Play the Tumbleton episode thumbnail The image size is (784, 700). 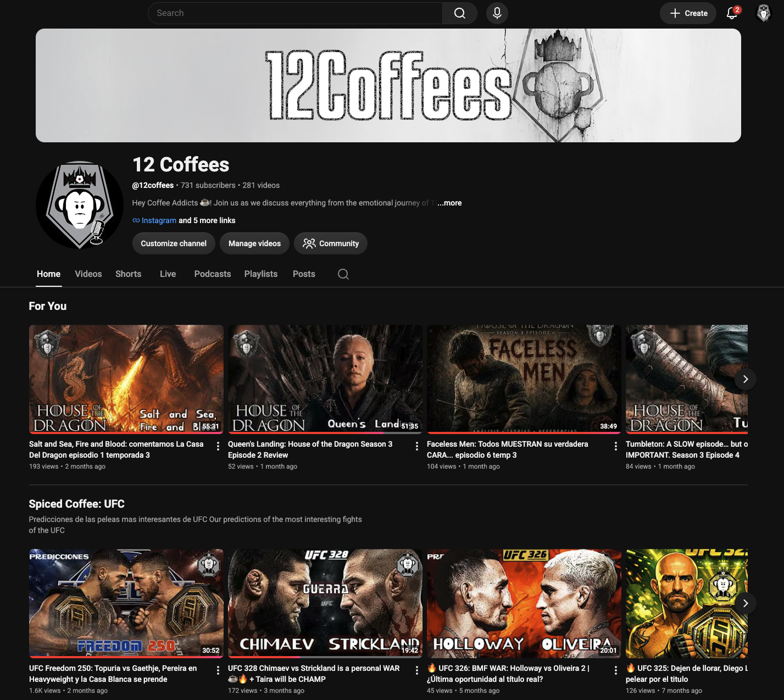(x=687, y=379)
